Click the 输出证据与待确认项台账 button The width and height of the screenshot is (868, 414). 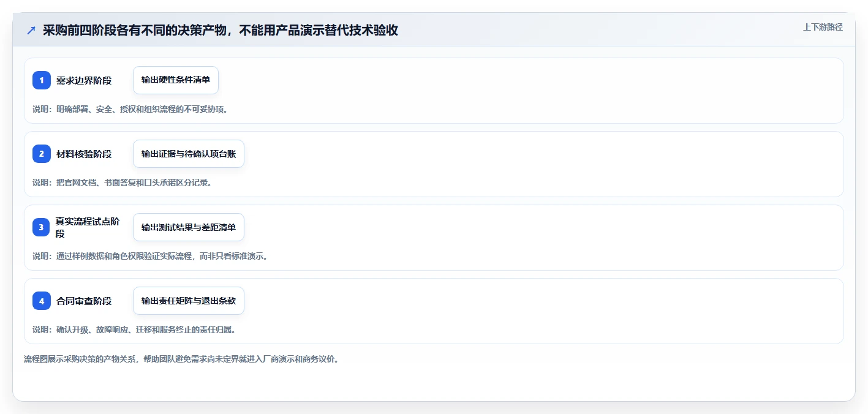(189, 154)
